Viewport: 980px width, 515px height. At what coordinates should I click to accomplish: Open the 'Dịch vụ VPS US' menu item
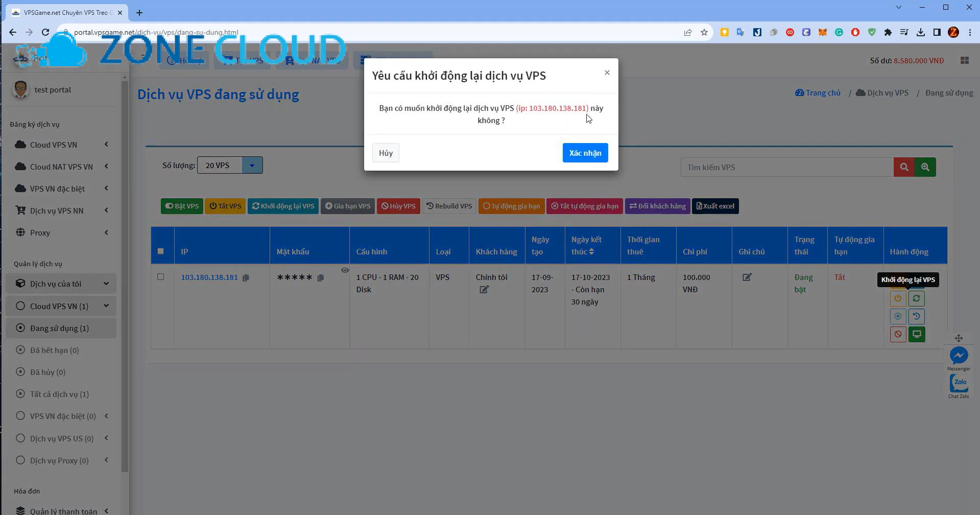coord(61,438)
